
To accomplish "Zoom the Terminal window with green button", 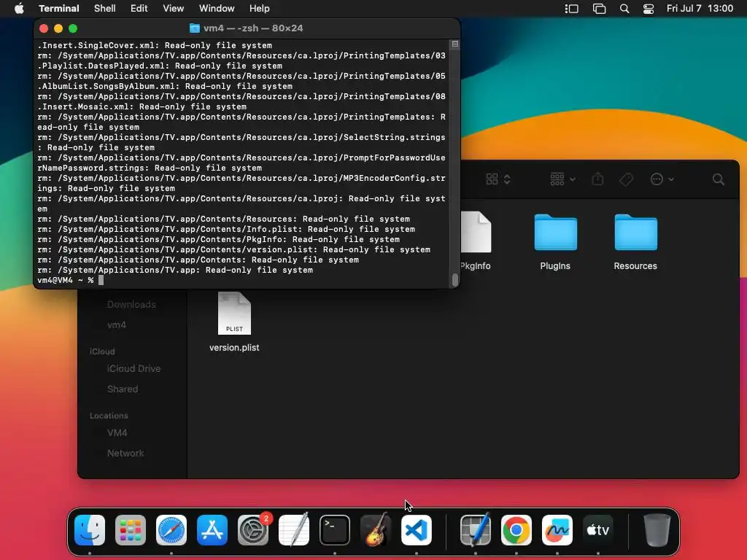I will coord(73,28).
